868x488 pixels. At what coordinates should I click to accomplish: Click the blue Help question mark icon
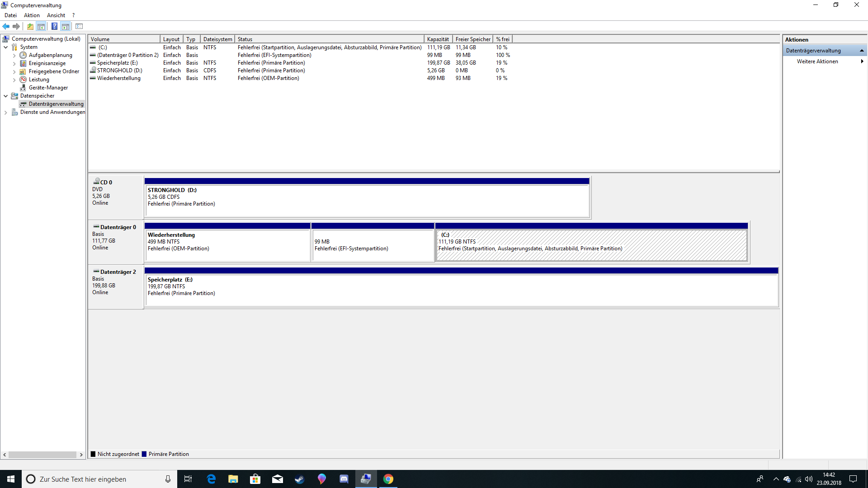[54, 26]
